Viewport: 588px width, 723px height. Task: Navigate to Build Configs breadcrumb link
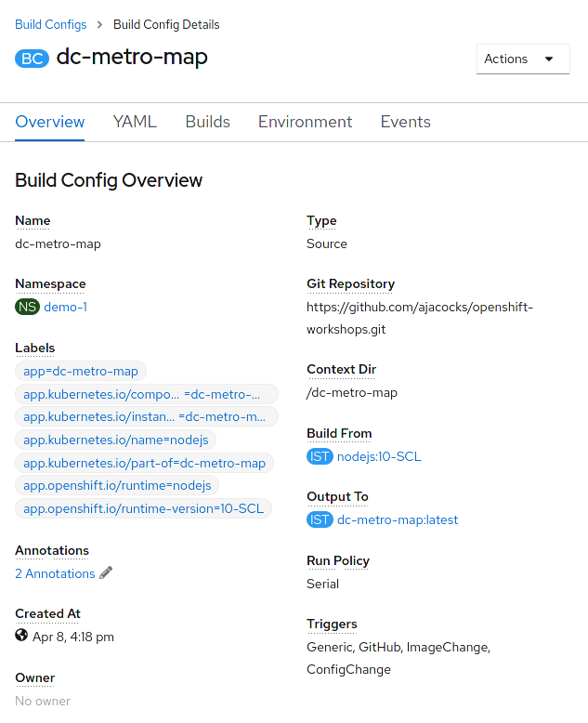pyautogui.click(x=51, y=24)
